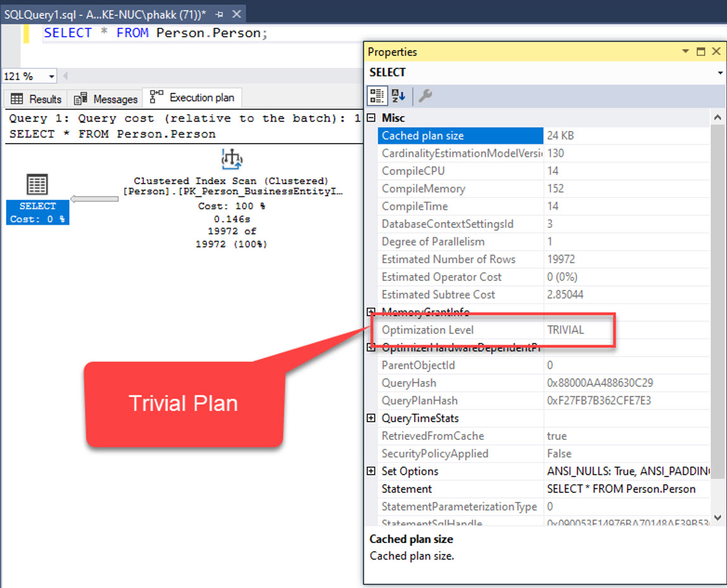Click the Messages tab icon

point(80,99)
